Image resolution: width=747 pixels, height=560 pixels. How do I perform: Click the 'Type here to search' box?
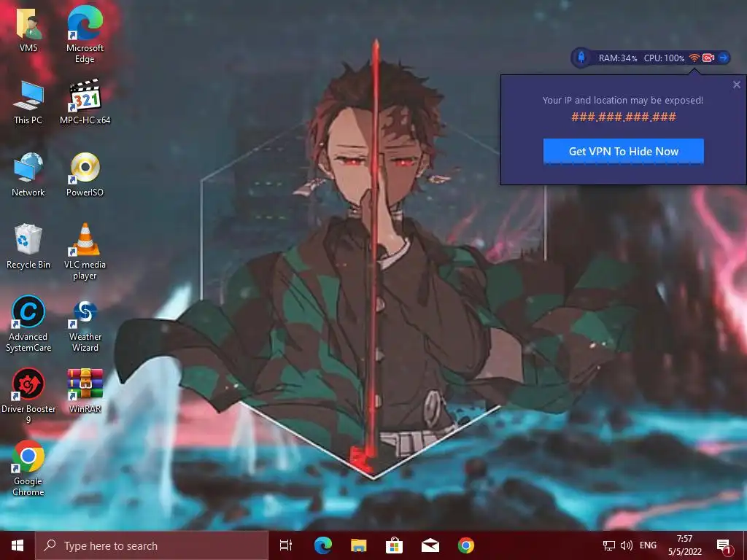(152, 545)
